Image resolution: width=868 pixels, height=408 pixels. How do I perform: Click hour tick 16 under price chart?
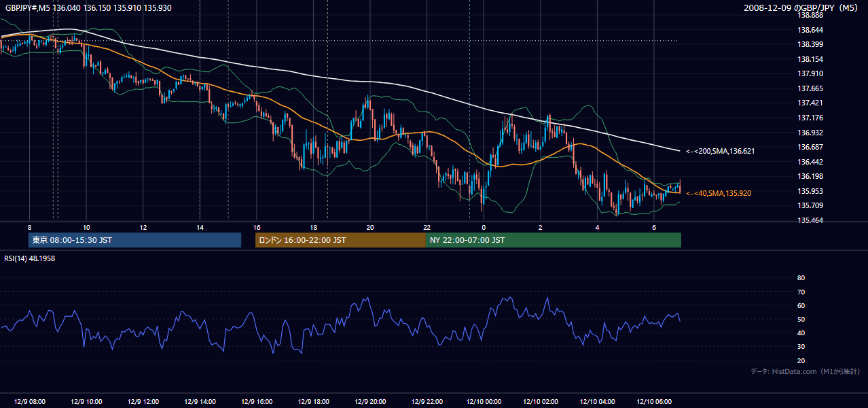tap(256, 227)
